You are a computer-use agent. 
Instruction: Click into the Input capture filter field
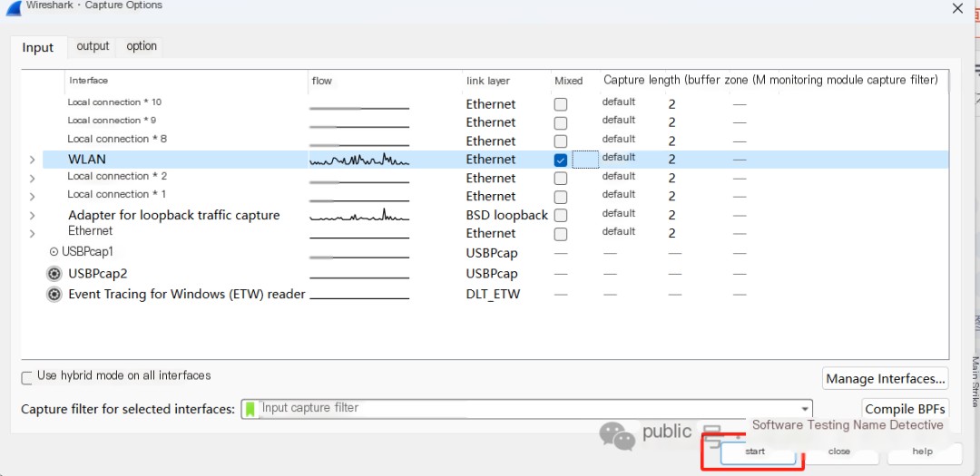(526, 409)
